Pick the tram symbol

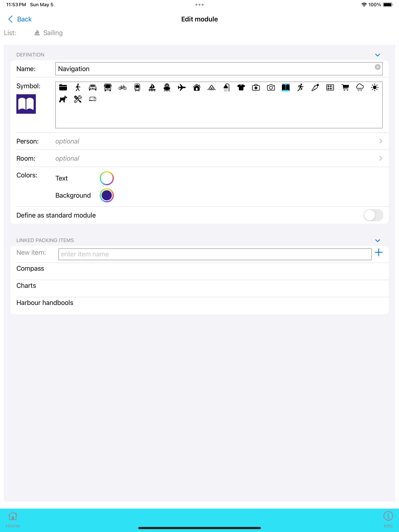pyautogui.click(x=137, y=87)
